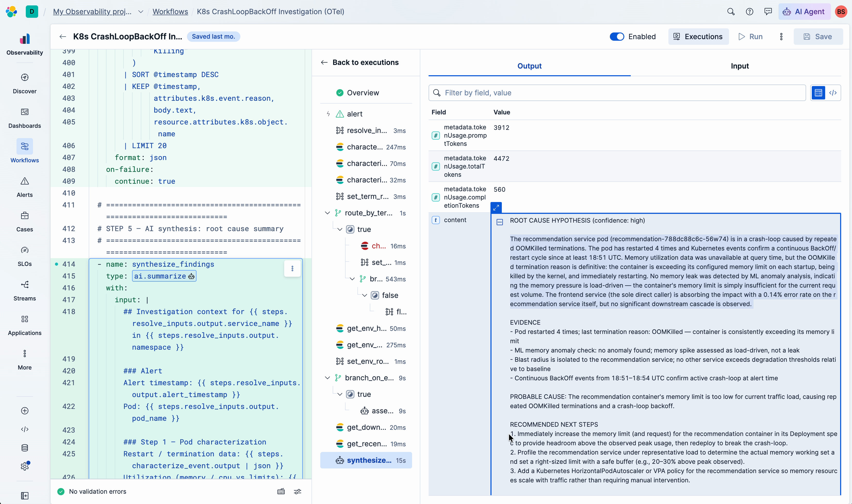
Task: Switch to table view of output
Action: coord(818,93)
